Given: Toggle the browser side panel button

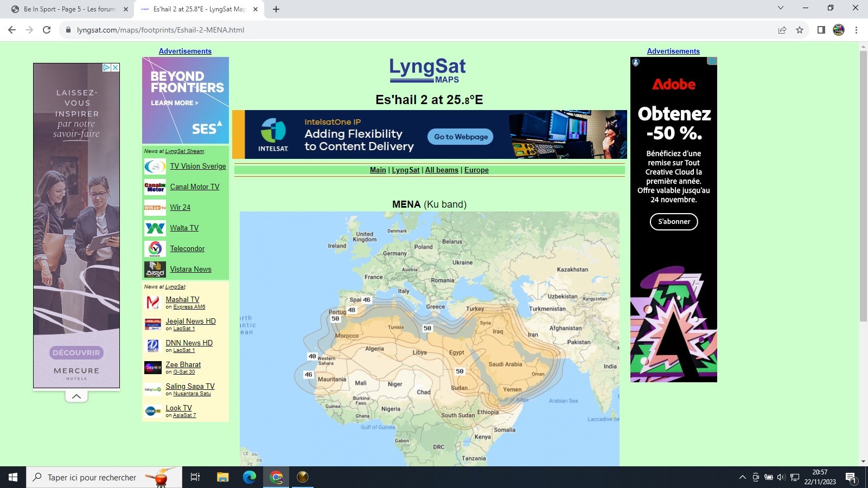Looking at the screenshot, I should (x=821, y=30).
